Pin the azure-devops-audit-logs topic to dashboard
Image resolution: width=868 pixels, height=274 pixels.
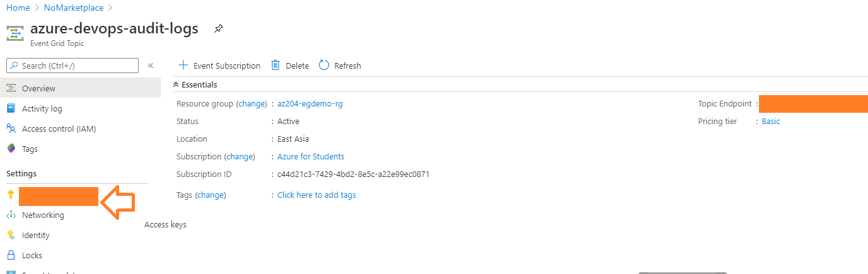coord(218,28)
